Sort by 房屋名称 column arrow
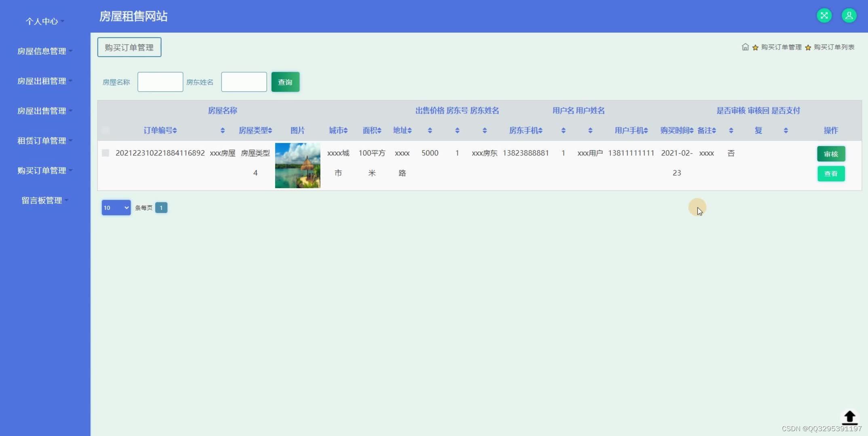 pyautogui.click(x=223, y=130)
